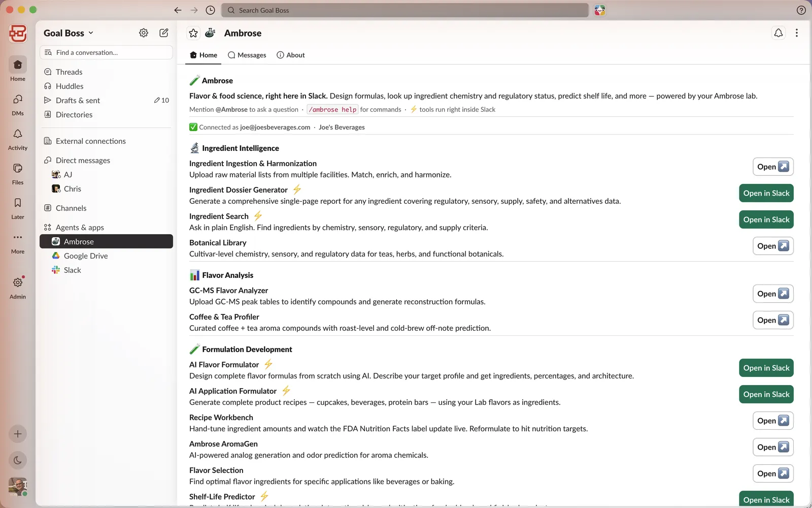The height and width of the screenshot is (508, 812).
Task: Click the plus create-new button
Action: 18,434
